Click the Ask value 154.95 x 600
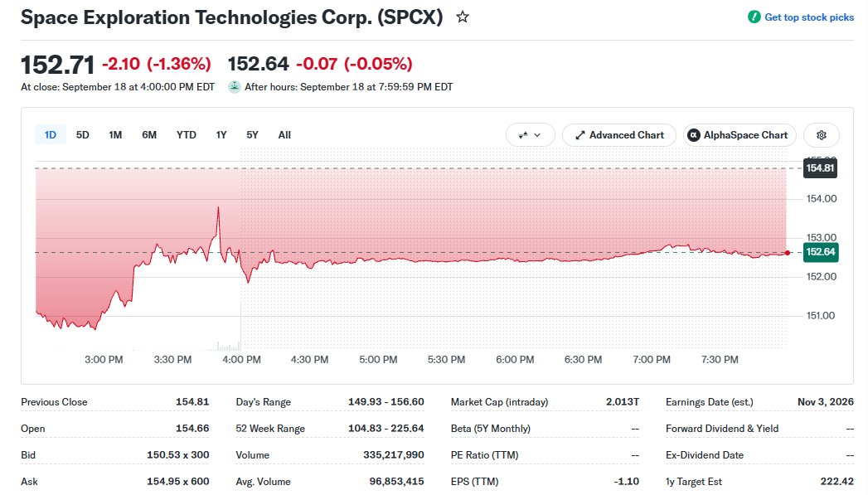The image size is (868, 495). tap(177, 482)
